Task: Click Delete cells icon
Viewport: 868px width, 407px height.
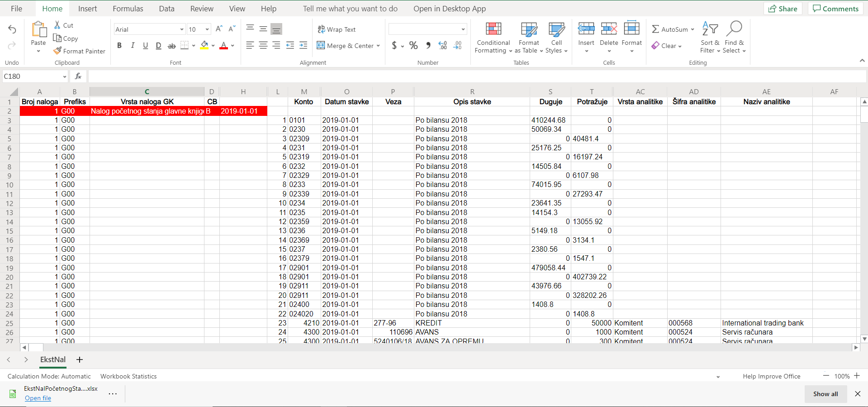Action: (x=609, y=29)
